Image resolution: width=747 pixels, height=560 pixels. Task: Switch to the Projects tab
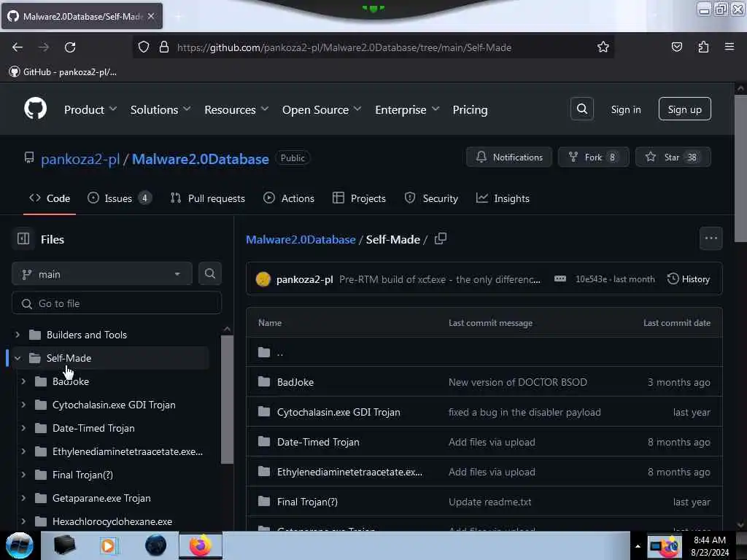pos(359,198)
